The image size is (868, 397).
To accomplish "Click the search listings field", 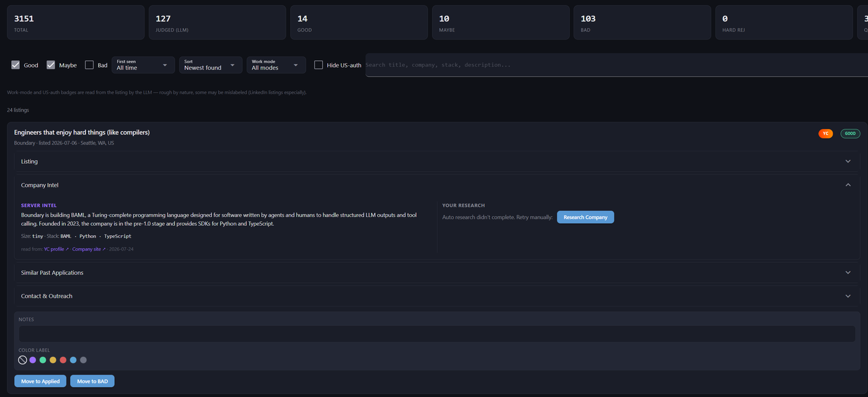I will pos(616,65).
